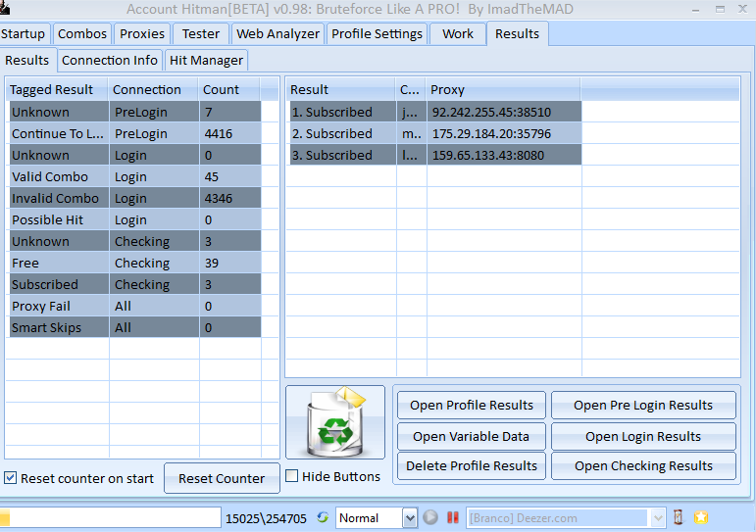Select the Smart Skips row
The height and width of the screenshot is (532, 756).
[135, 327]
